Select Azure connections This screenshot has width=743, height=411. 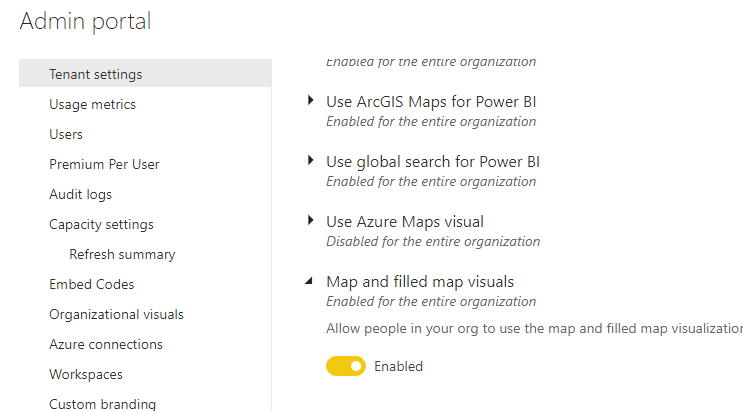point(106,344)
